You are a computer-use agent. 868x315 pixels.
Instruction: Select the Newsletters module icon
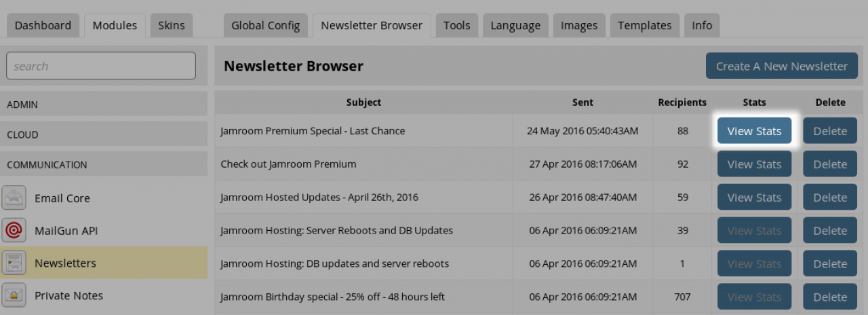(14, 263)
